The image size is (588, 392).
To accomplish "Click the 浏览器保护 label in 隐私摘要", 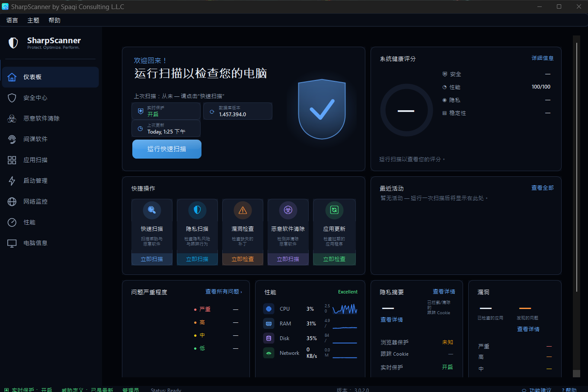I will coord(395,342).
